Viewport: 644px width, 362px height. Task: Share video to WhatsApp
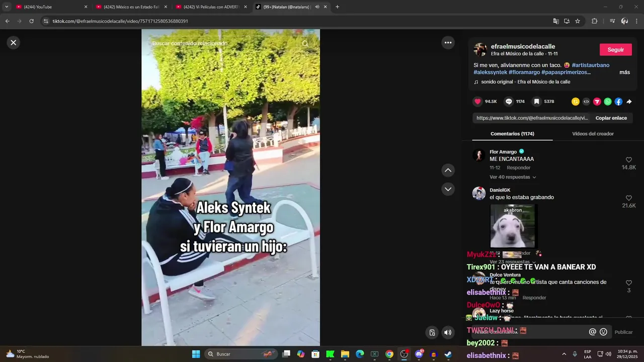(x=608, y=102)
